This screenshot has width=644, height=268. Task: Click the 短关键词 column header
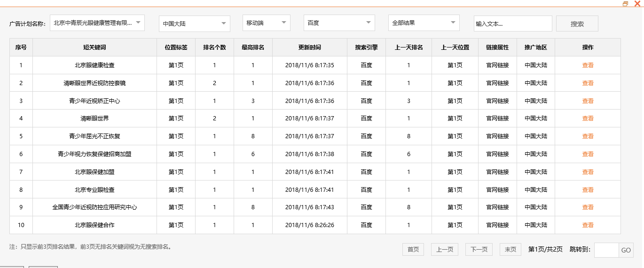(94, 47)
